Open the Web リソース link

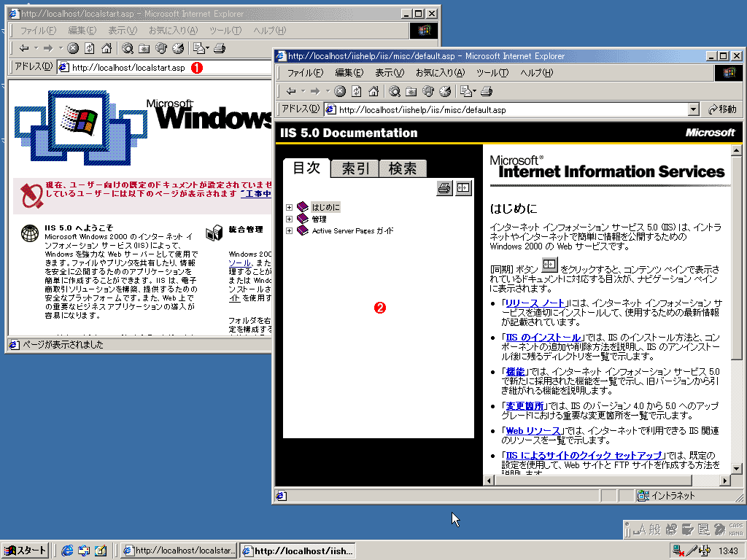tap(533, 430)
